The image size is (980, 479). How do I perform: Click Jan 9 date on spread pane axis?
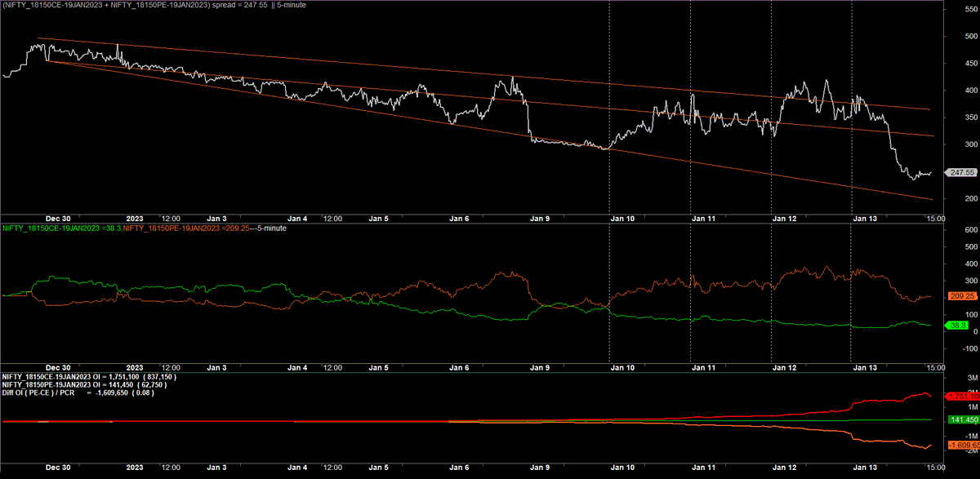[541, 219]
